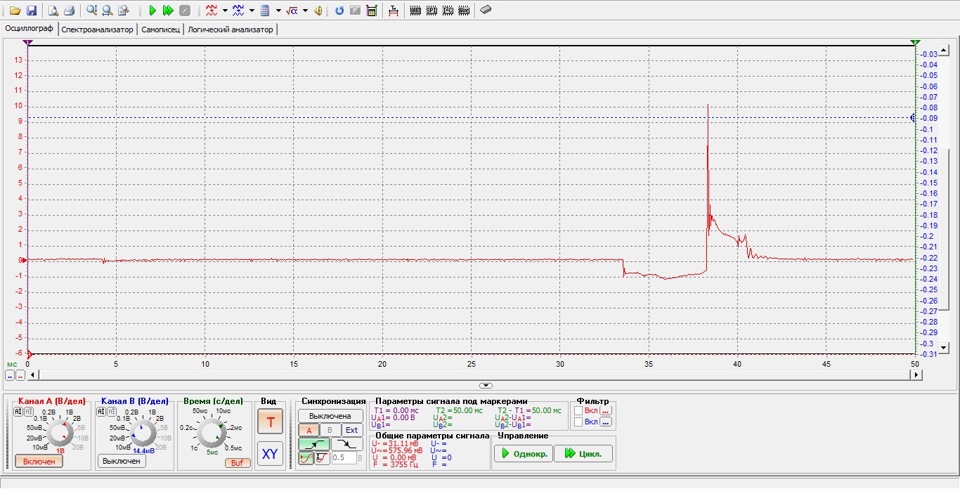Select falling edge trigger
The height and width of the screenshot is (489, 960).
pos(347,444)
